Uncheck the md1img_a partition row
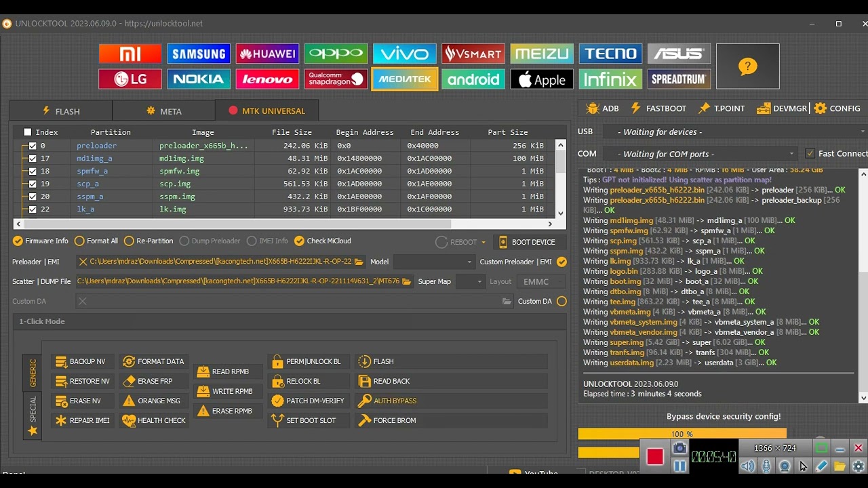 point(33,159)
